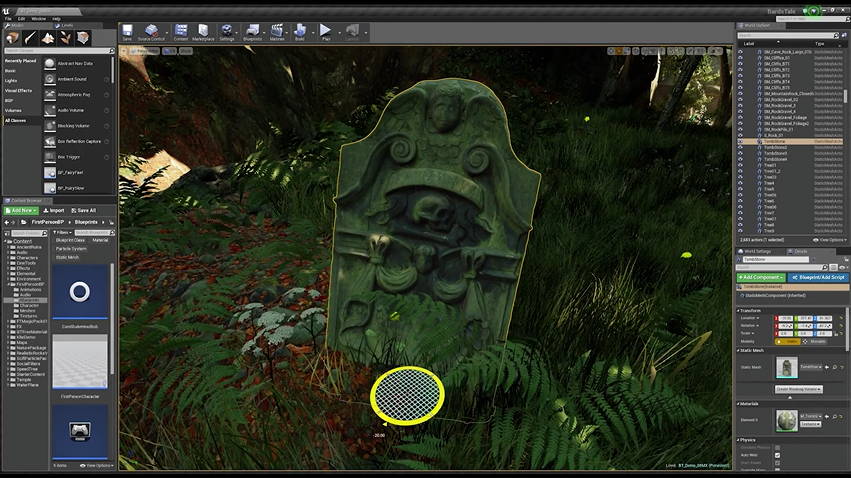
Task: Open the Help menu
Action: (56, 18)
